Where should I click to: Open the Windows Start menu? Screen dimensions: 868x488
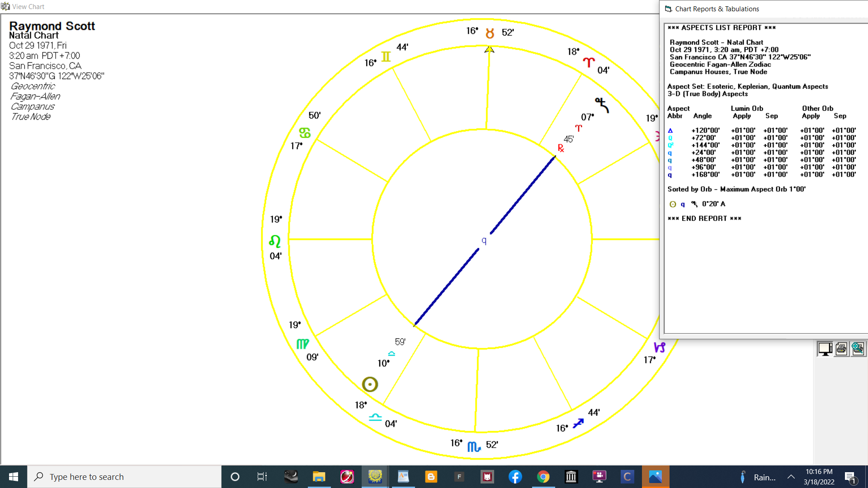[14, 477]
